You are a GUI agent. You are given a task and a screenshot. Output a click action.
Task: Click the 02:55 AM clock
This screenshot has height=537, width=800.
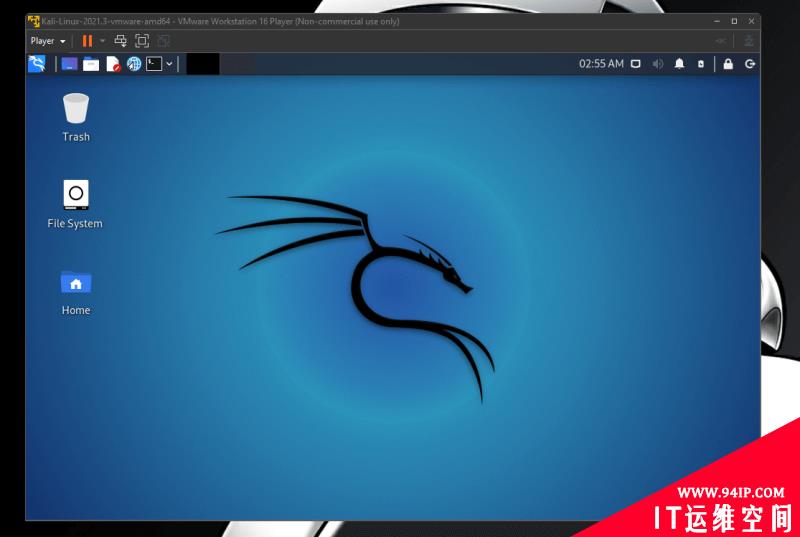(601, 64)
